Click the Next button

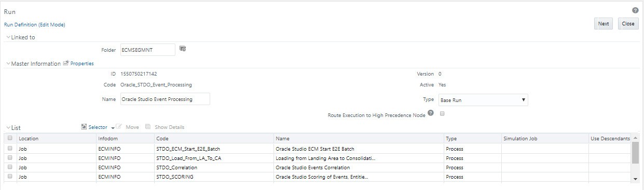tap(604, 23)
